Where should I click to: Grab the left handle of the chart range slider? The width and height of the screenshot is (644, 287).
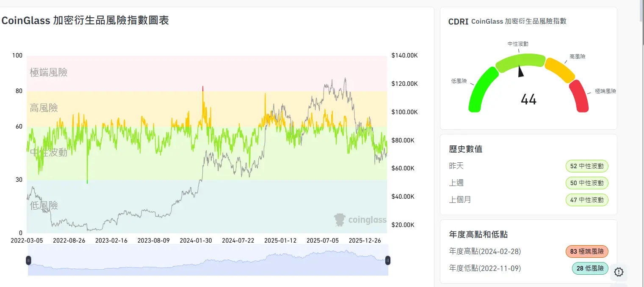(x=28, y=260)
